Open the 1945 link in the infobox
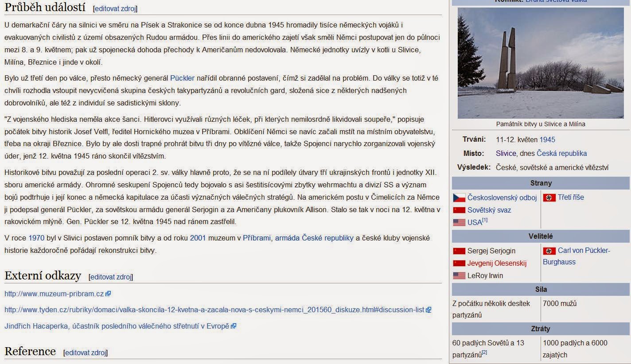 [547, 140]
